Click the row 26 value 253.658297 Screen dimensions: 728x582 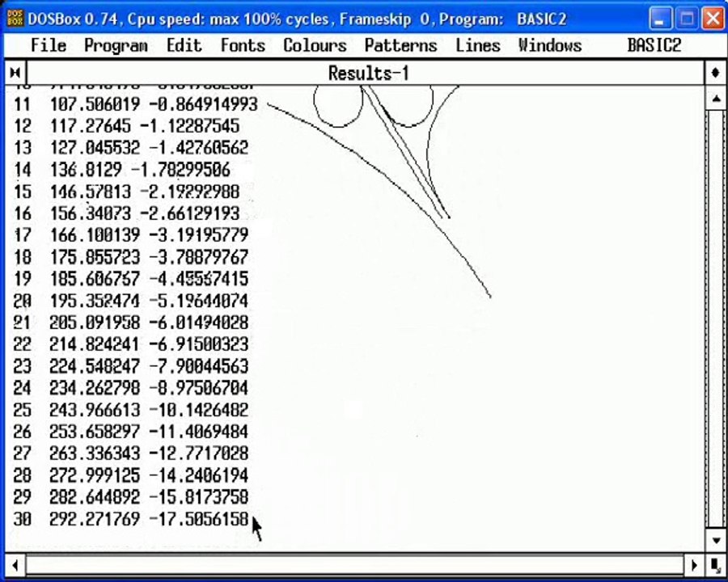pyautogui.click(x=95, y=432)
